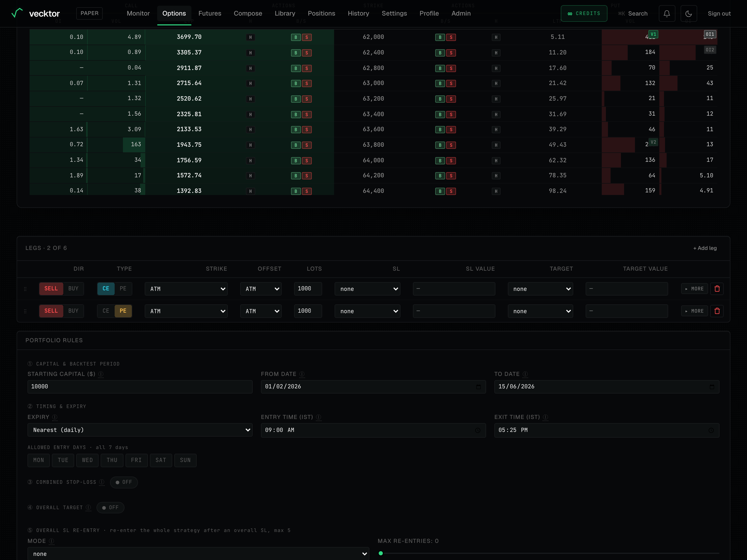Delete the first leg (CE) trash icon
Screen dimensions: 747x560
tap(717, 289)
